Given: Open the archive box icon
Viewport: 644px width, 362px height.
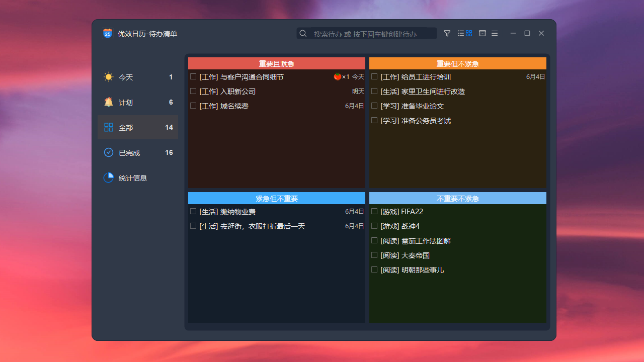Looking at the screenshot, I should click(x=482, y=33).
